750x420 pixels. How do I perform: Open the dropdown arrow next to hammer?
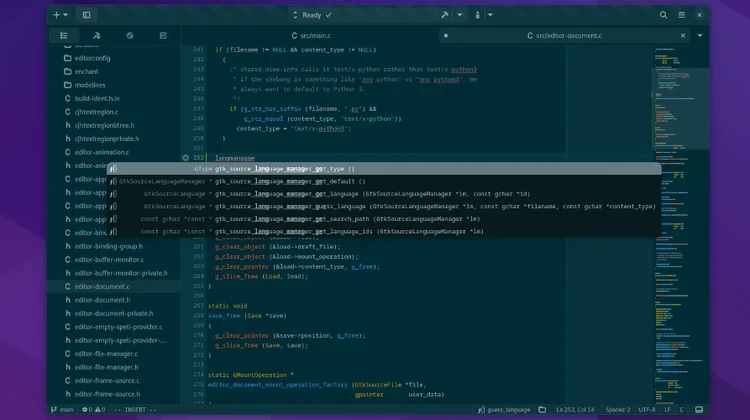(x=460, y=15)
